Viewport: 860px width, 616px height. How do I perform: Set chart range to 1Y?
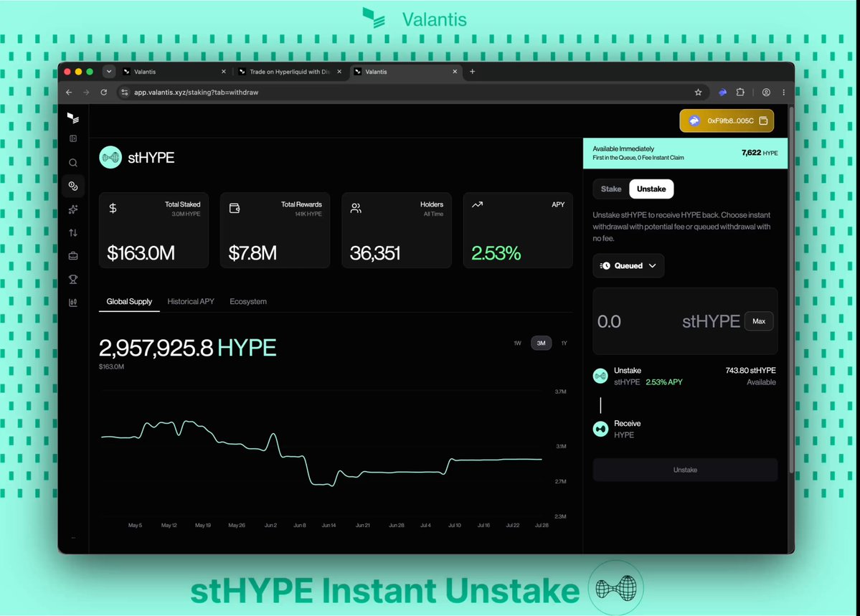564,343
